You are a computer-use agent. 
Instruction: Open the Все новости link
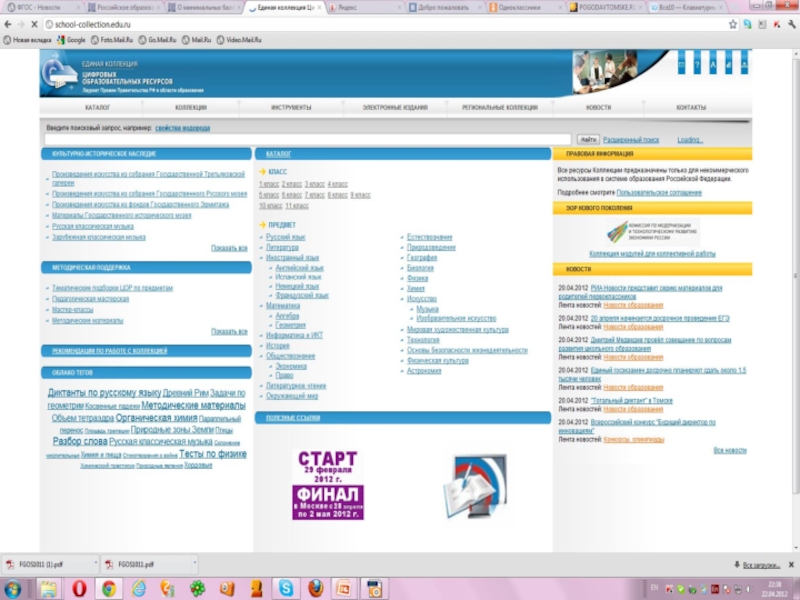730,451
